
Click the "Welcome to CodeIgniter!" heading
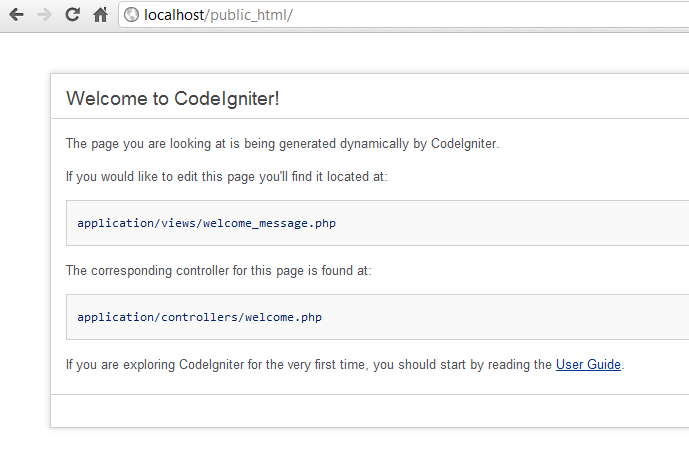pos(173,99)
